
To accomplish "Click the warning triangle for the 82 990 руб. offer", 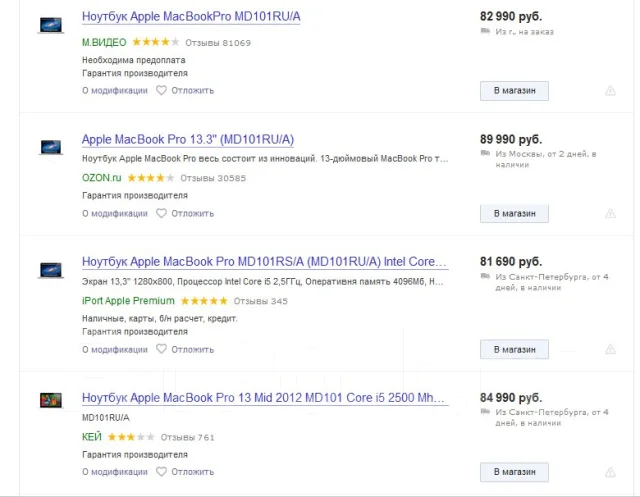I will (x=610, y=91).
